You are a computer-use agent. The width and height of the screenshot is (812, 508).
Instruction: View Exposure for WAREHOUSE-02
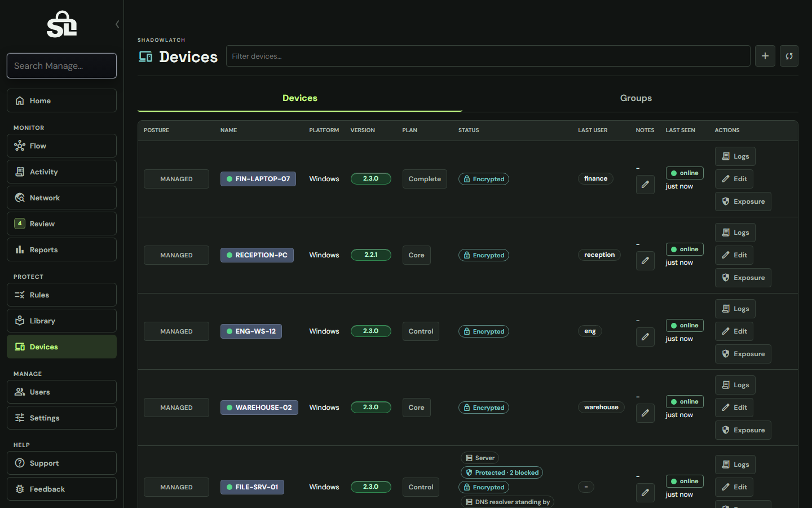(743, 430)
